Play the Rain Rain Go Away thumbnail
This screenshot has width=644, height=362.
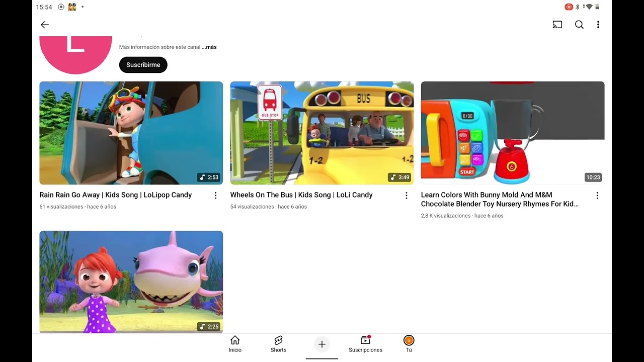131,133
